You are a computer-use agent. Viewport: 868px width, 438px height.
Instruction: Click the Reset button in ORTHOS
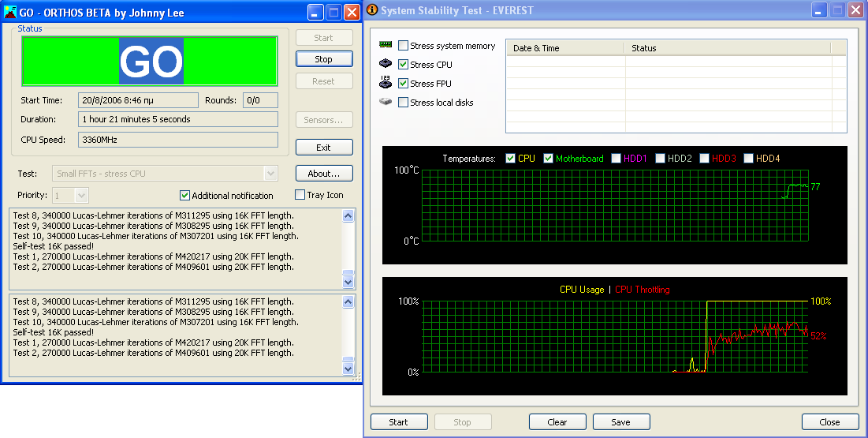point(324,81)
